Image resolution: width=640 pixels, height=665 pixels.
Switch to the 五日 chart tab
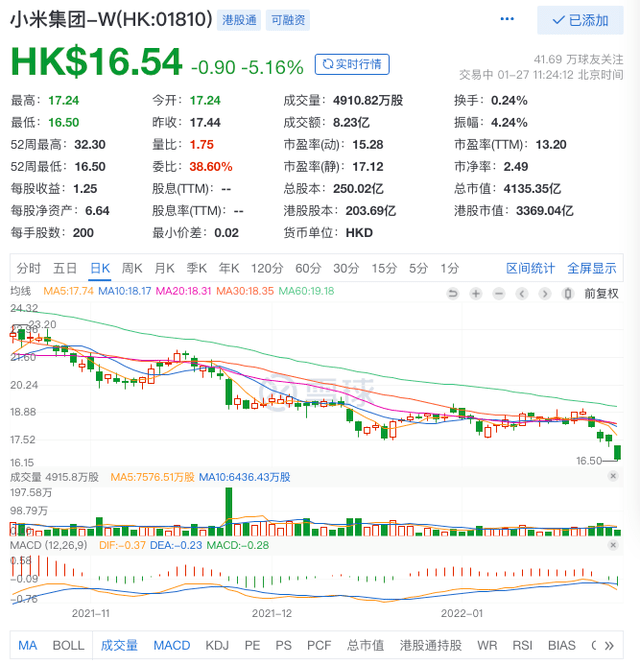tap(65, 268)
